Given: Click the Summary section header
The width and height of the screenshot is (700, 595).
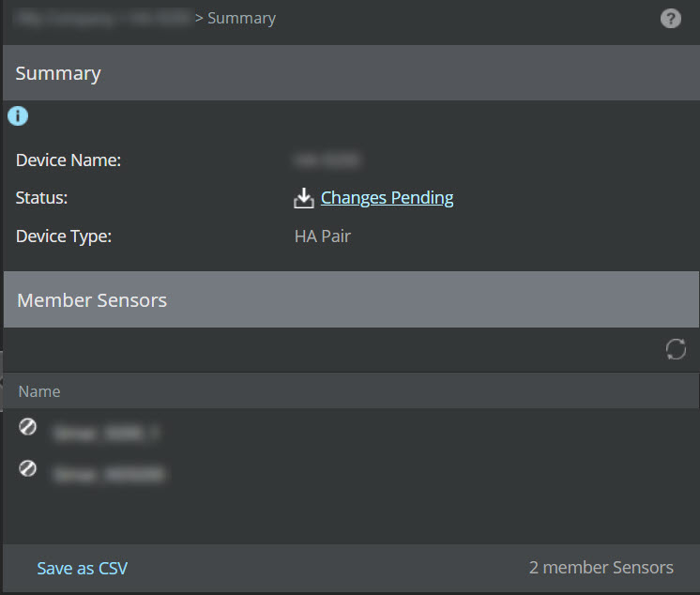Looking at the screenshot, I should (x=351, y=73).
